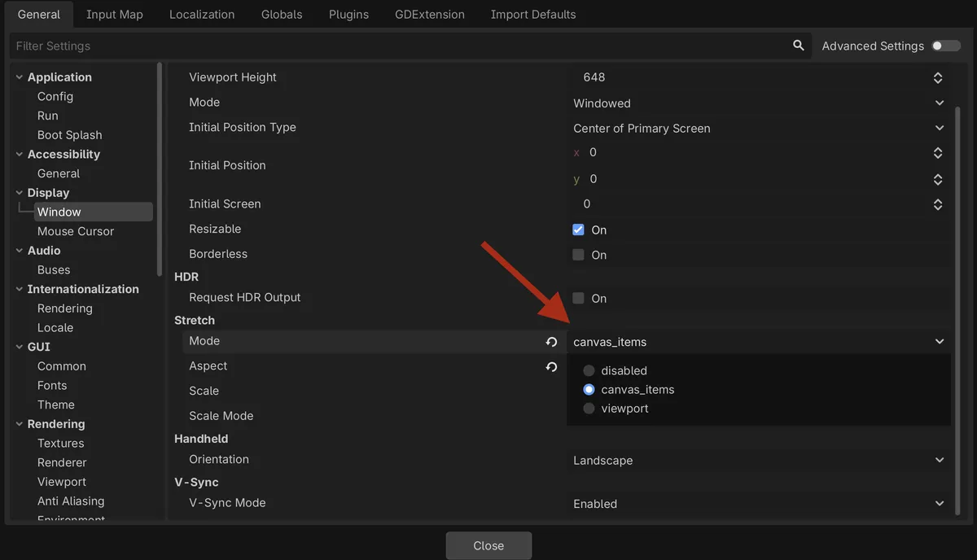Click the Aspect property label
The image size is (977, 560).
pyautogui.click(x=208, y=366)
